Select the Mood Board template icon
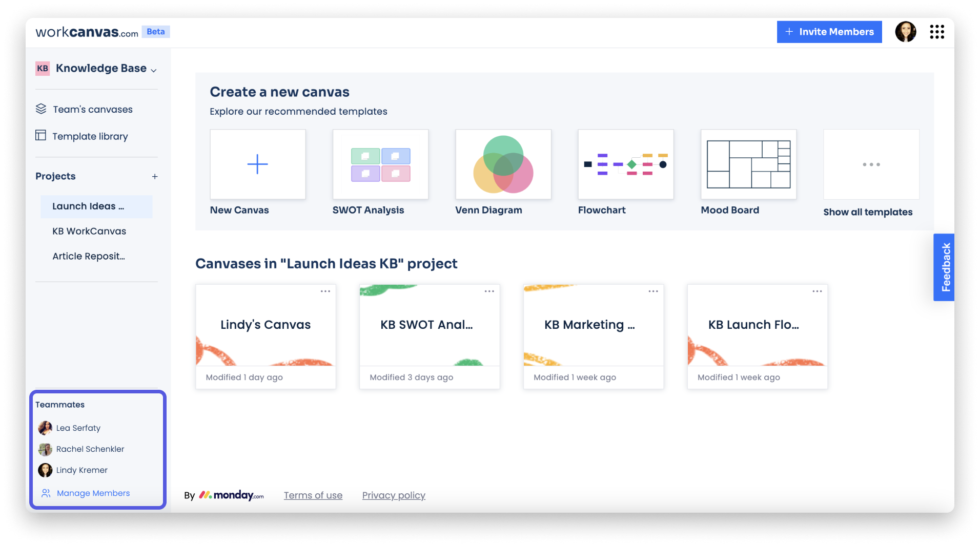 pyautogui.click(x=748, y=164)
